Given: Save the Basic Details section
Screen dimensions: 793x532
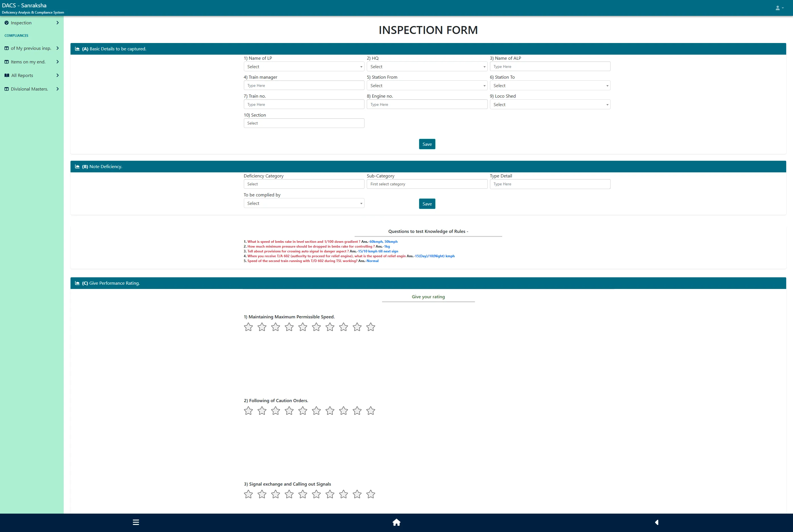Looking at the screenshot, I should point(427,144).
